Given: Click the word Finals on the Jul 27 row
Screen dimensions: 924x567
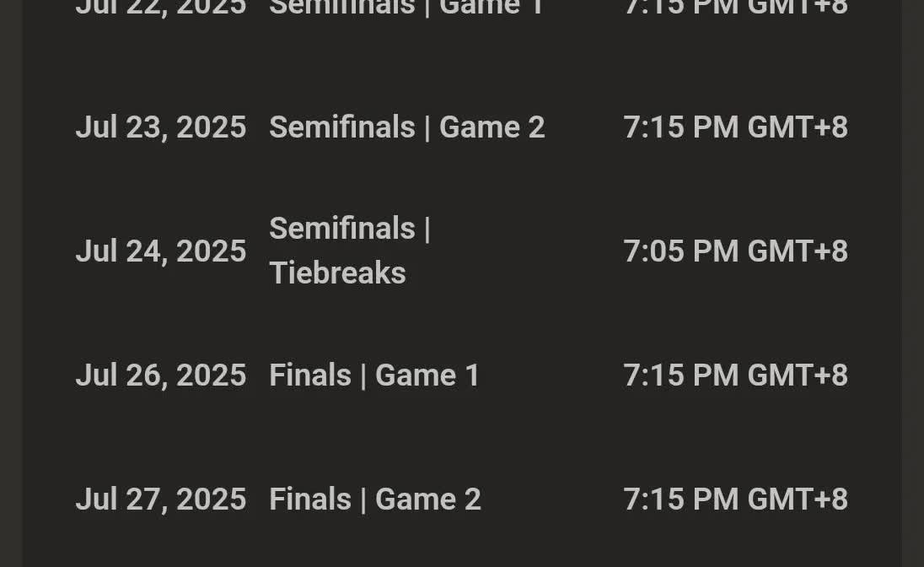Looking at the screenshot, I should (309, 499).
